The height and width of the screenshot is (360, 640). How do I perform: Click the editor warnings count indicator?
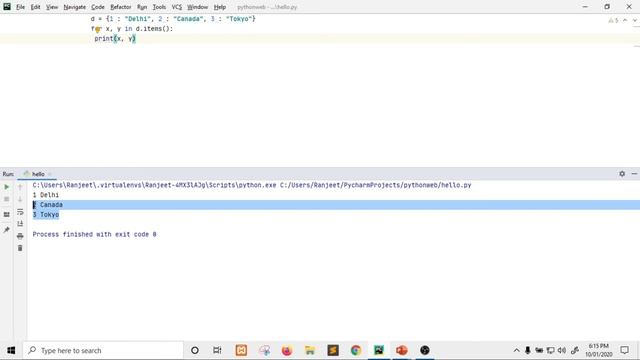pyautogui.click(x=613, y=20)
